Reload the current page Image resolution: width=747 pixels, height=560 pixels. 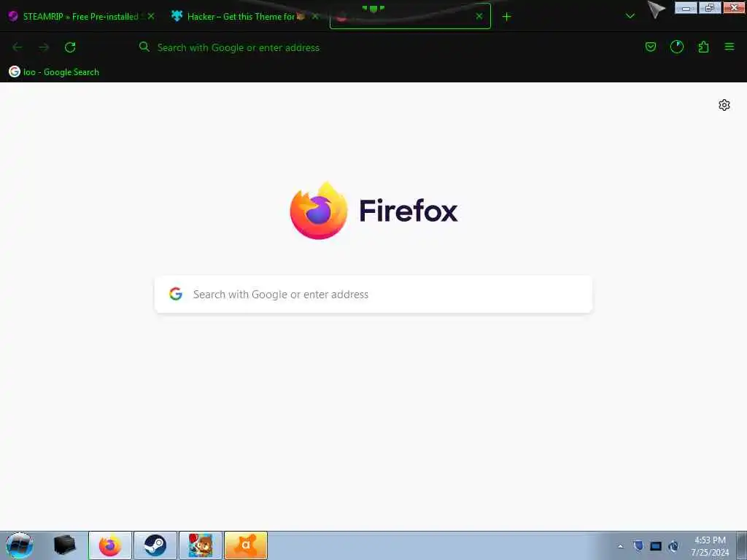(x=70, y=47)
